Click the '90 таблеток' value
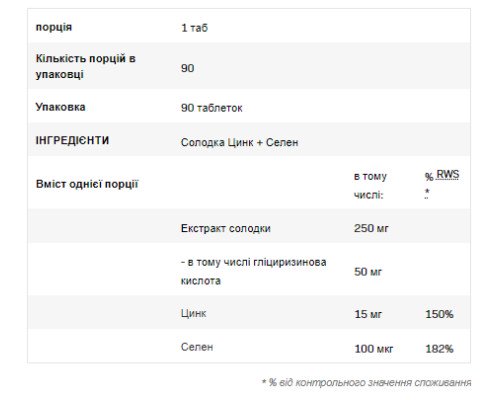The image size is (500, 400). click(212, 108)
